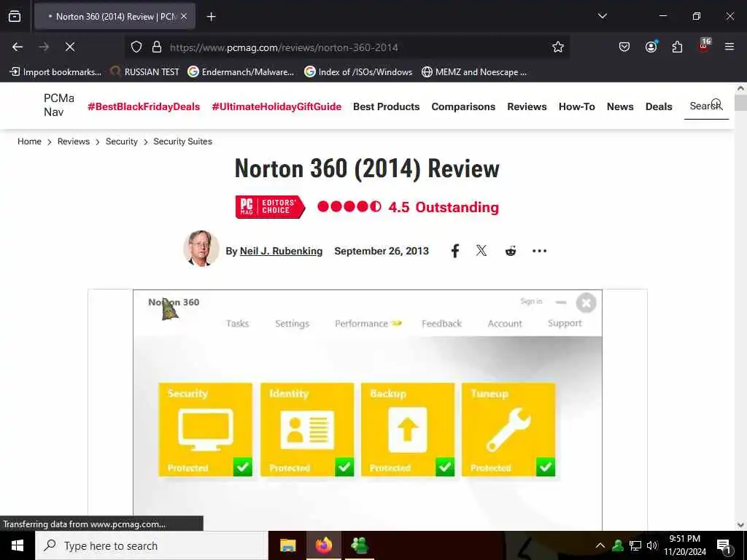Open the taskbar clock and date

pyautogui.click(x=684, y=545)
